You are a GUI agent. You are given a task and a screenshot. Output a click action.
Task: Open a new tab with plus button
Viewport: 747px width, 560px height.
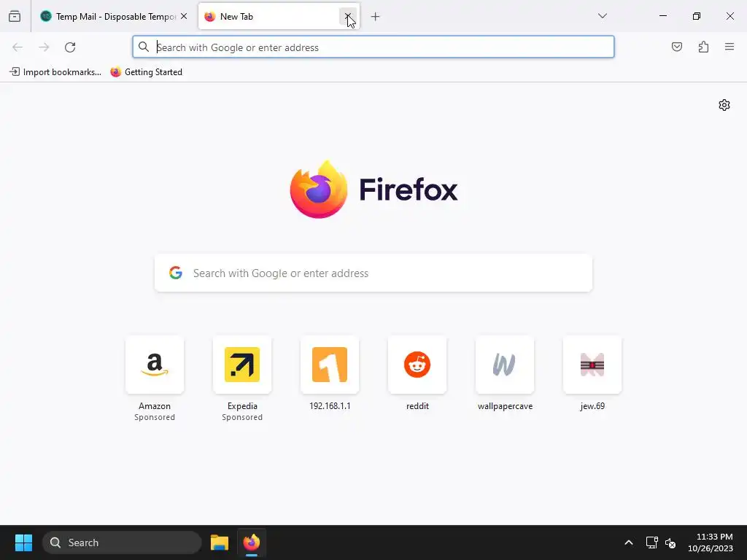[x=376, y=17]
